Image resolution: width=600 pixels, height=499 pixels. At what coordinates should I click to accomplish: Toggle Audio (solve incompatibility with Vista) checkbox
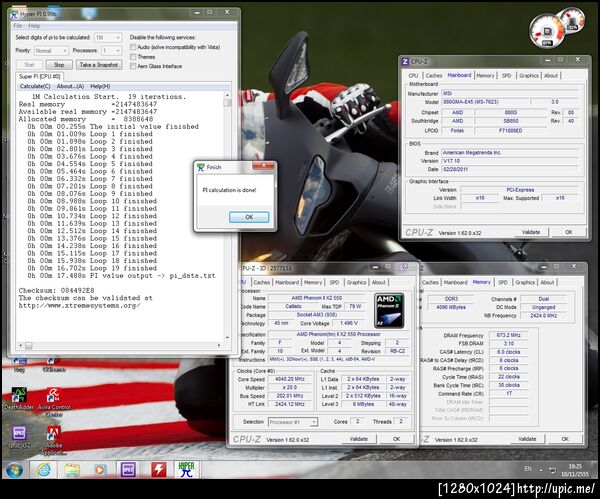133,47
